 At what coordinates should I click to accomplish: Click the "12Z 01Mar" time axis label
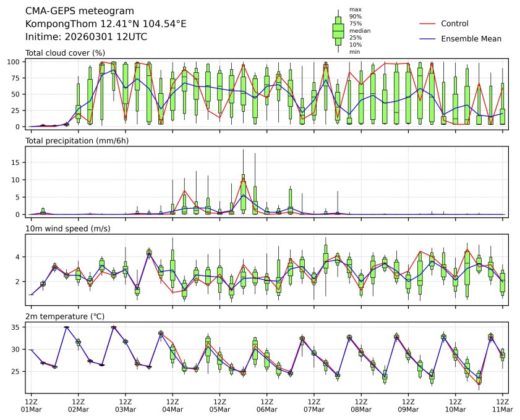click(x=31, y=405)
